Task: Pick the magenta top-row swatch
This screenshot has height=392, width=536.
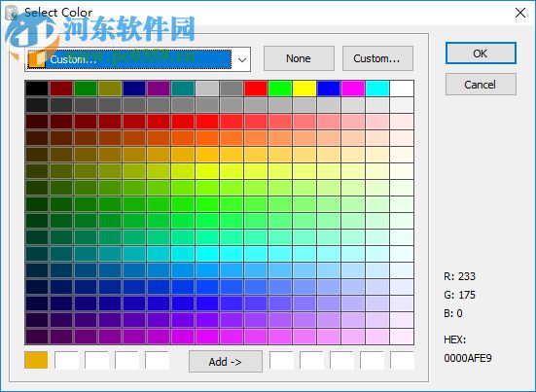Action: pyautogui.click(x=353, y=89)
